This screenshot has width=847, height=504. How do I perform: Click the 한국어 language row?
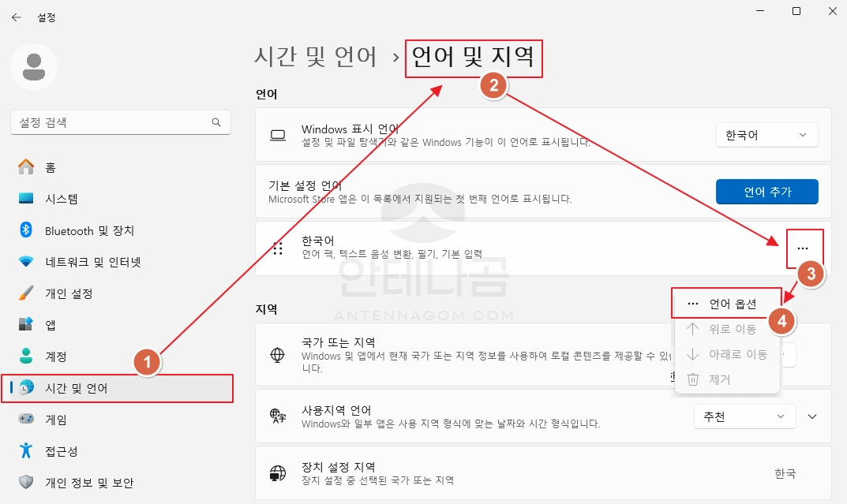click(543, 248)
